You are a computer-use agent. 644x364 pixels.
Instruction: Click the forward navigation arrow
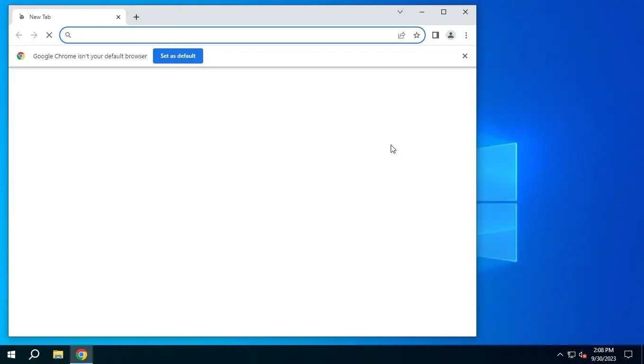[x=34, y=35]
